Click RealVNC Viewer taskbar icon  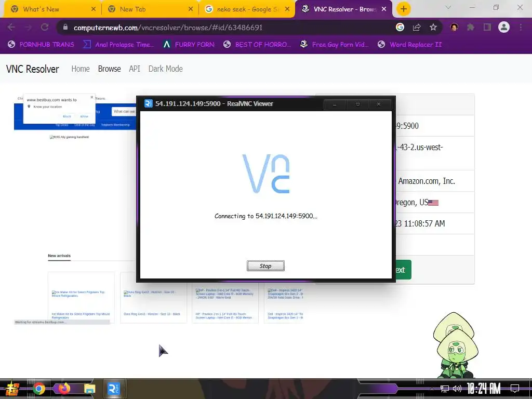[x=114, y=389]
